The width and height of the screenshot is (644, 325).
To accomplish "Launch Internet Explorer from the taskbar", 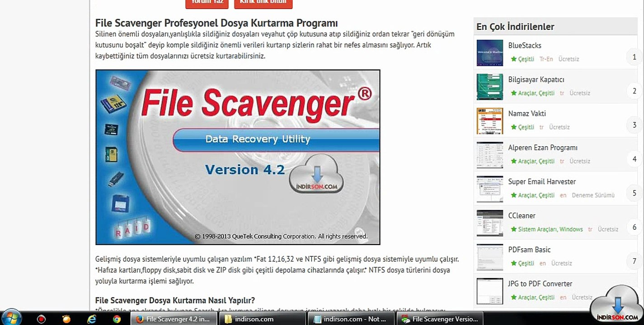I will tap(92, 319).
